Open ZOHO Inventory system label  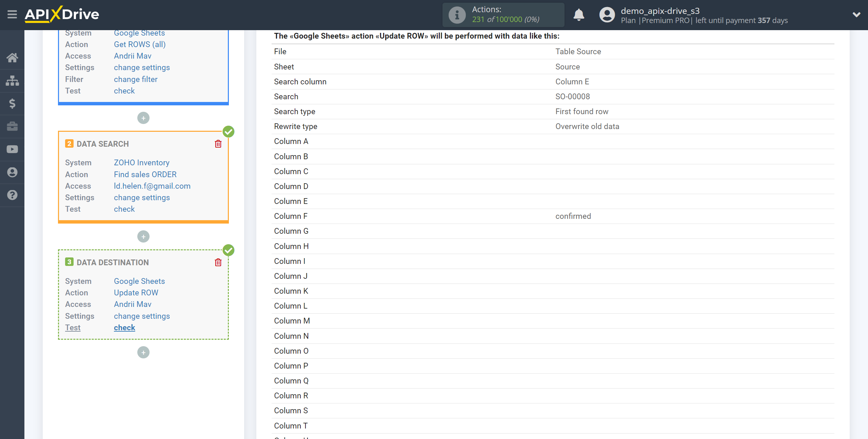tap(142, 162)
